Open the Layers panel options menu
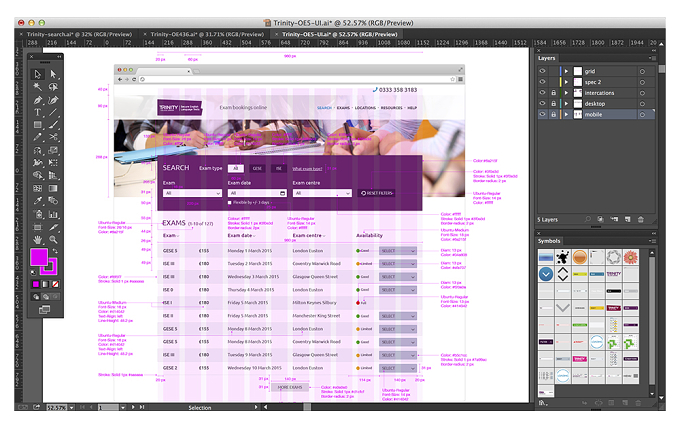This screenshot has width=680, height=428. 653,58
